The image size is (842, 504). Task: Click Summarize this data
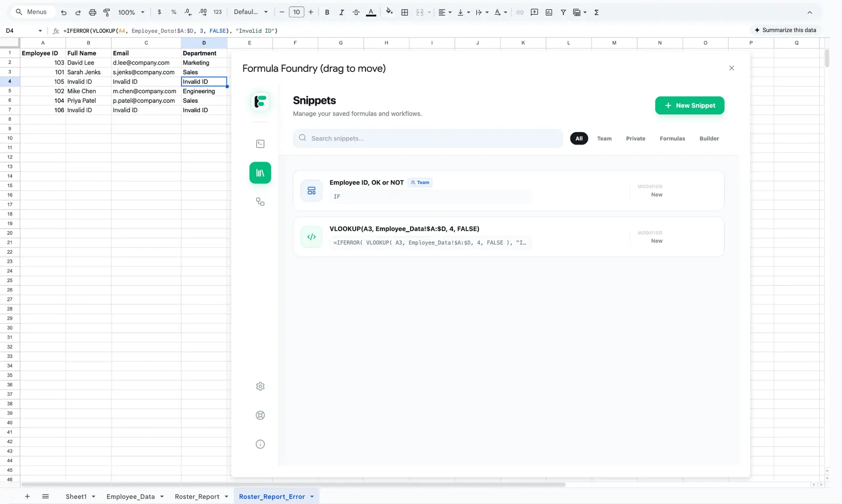click(x=785, y=30)
